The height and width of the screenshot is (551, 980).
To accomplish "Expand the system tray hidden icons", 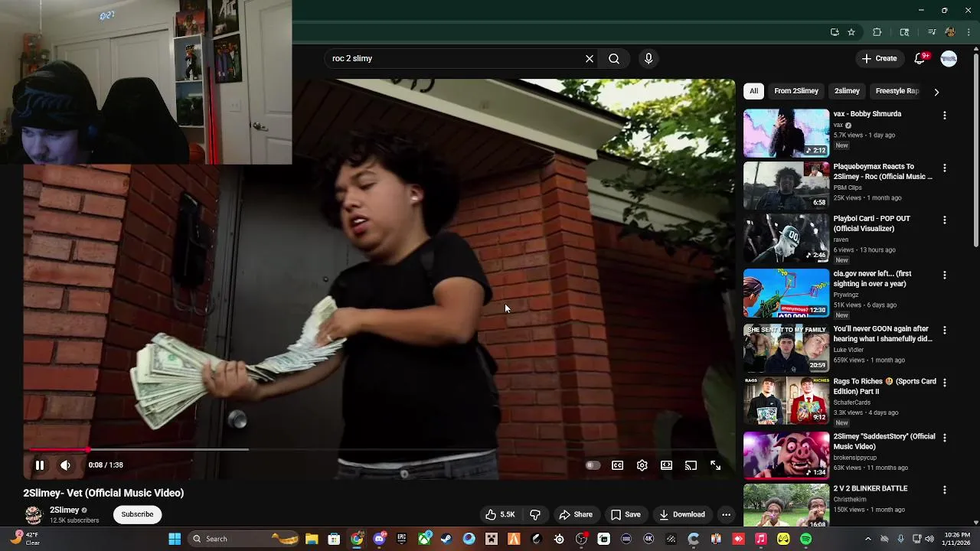I will 867,539.
